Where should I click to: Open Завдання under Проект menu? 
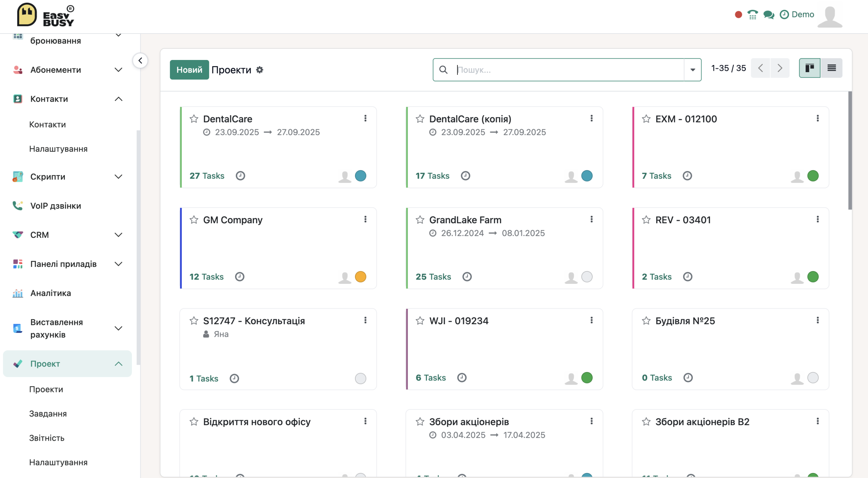[x=48, y=414]
